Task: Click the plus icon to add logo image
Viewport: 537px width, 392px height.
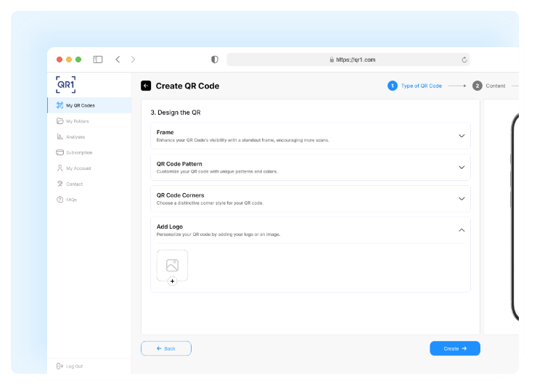Action: point(172,281)
